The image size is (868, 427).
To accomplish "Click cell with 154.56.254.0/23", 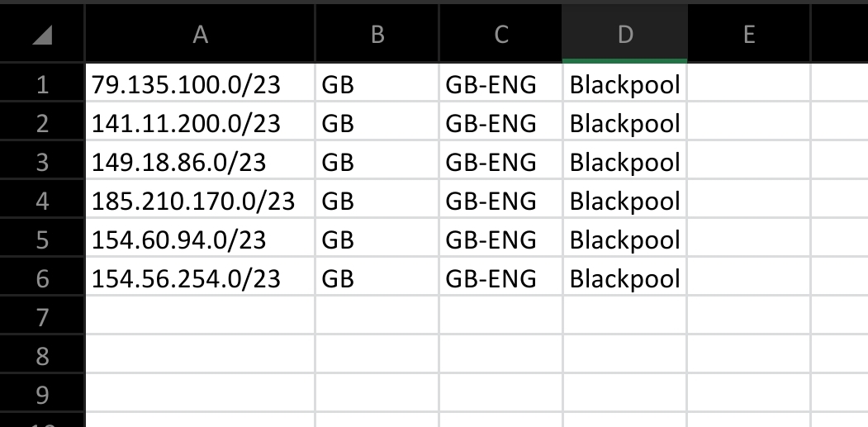I will [x=201, y=277].
